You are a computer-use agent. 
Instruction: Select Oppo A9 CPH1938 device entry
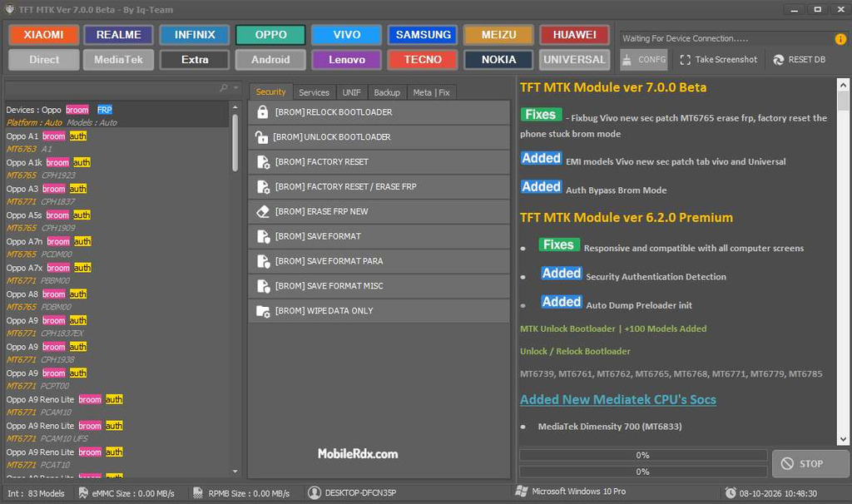(x=116, y=353)
